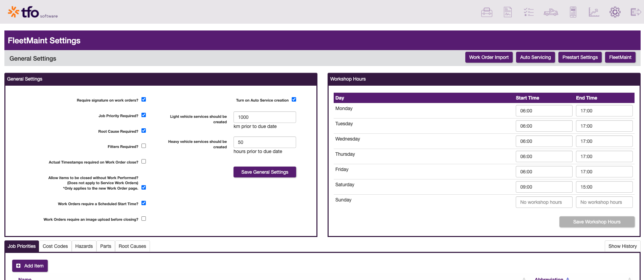This screenshot has height=280, width=644.
Task: Click the tfo software logo
Action: coord(33,12)
